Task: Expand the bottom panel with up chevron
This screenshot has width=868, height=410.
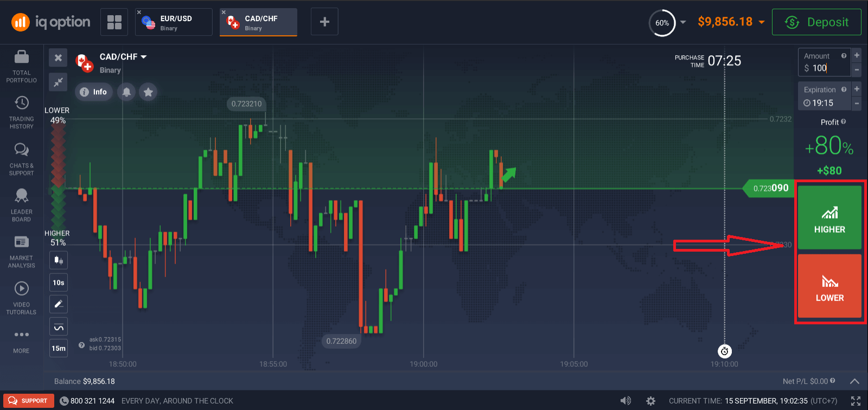Action: (x=854, y=381)
